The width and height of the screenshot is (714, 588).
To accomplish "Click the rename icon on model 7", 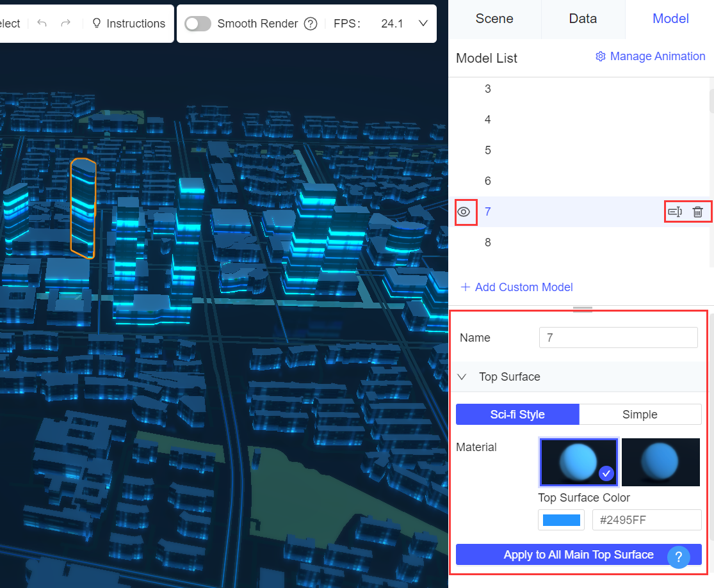I will click(675, 211).
